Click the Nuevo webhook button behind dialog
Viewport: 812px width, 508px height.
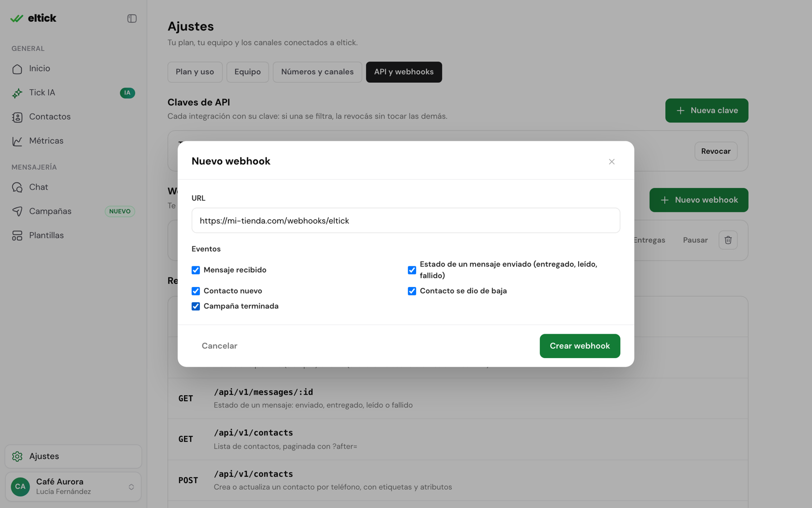click(x=699, y=200)
